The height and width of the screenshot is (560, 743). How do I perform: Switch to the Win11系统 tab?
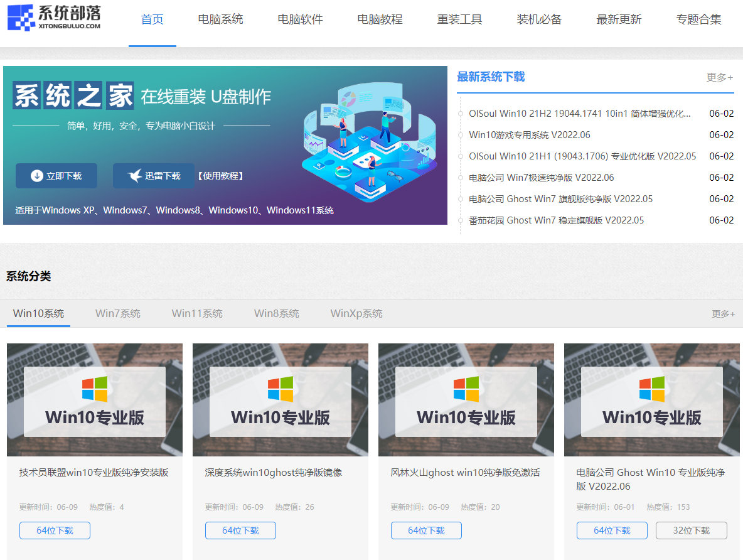click(197, 313)
